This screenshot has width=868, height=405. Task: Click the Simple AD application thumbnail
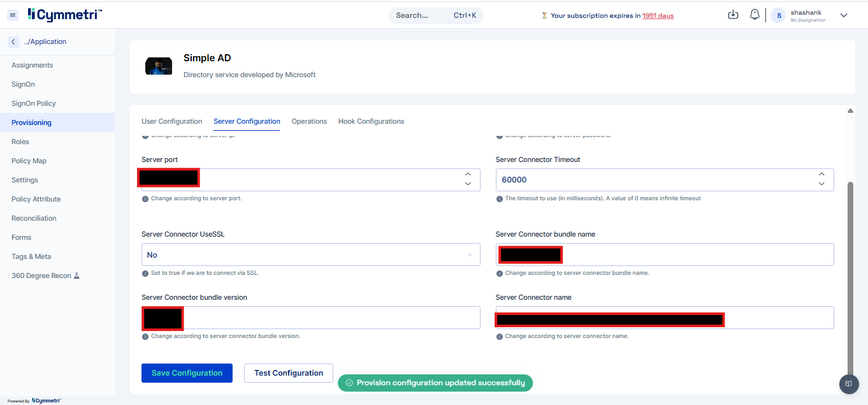pyautogui.click(x=159, y=66)
